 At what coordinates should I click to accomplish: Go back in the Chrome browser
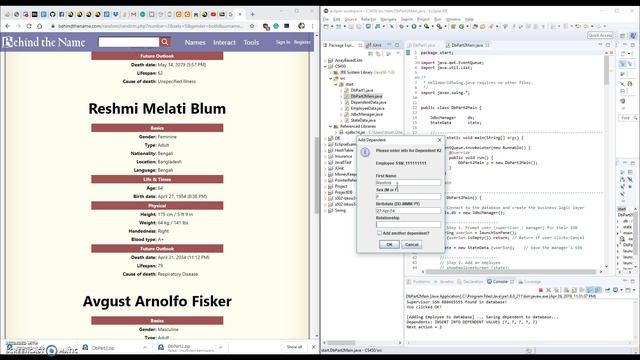(8, 26)
